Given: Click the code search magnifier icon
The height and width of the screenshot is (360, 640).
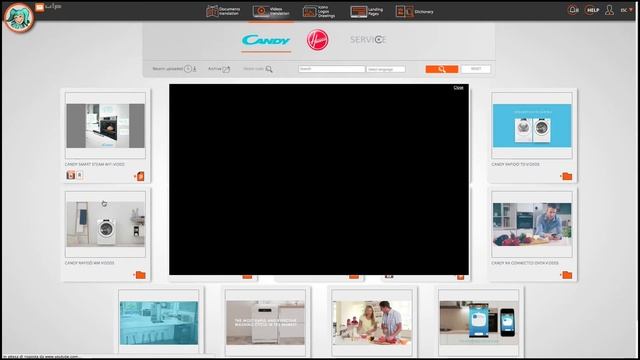Looking at the screenshot, I should pyautogui.click(x=269, y=69).
